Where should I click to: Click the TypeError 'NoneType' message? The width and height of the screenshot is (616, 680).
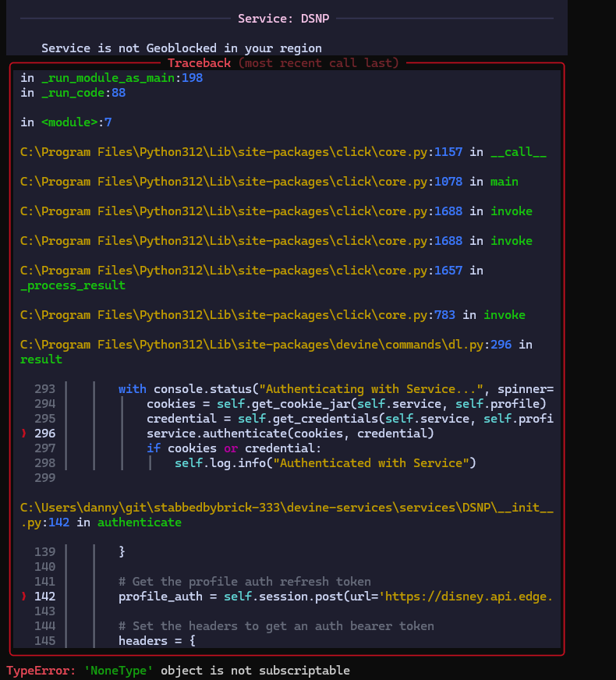178,671
